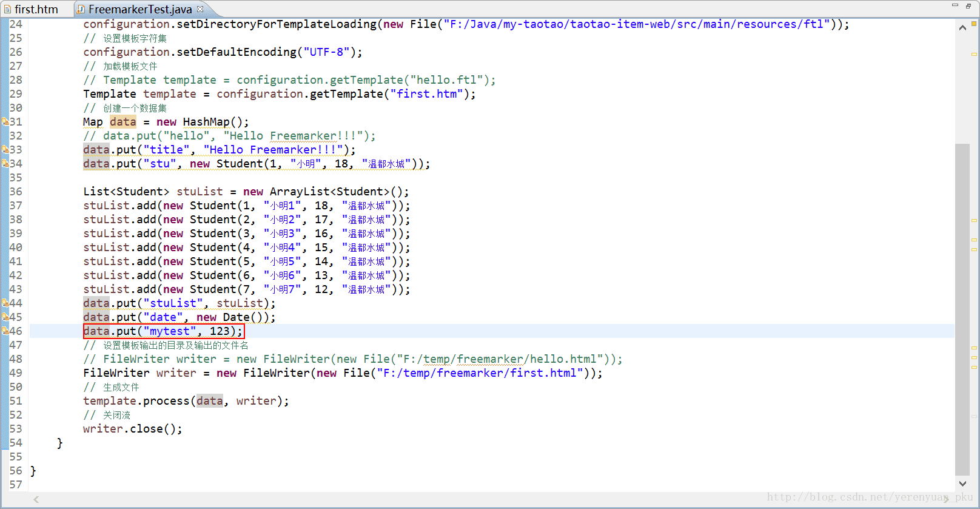
Task: Click the template.process(data, writer) line
Action: click(x=186, y=401)
